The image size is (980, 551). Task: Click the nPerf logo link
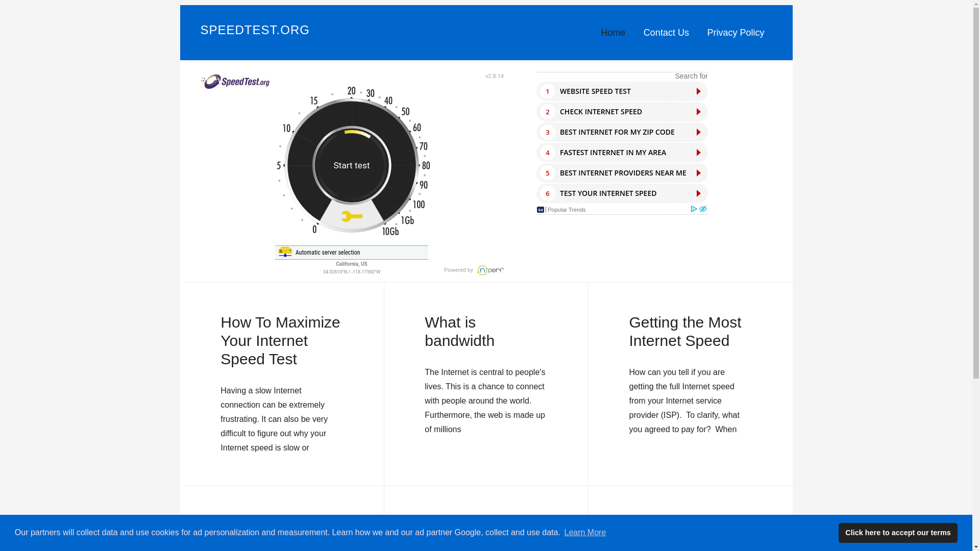tap(490, 270)
